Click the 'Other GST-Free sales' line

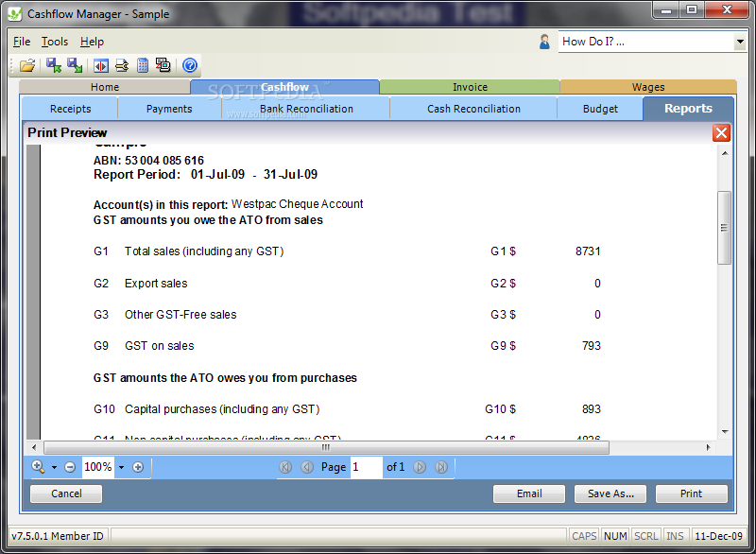tap(180, 315)
